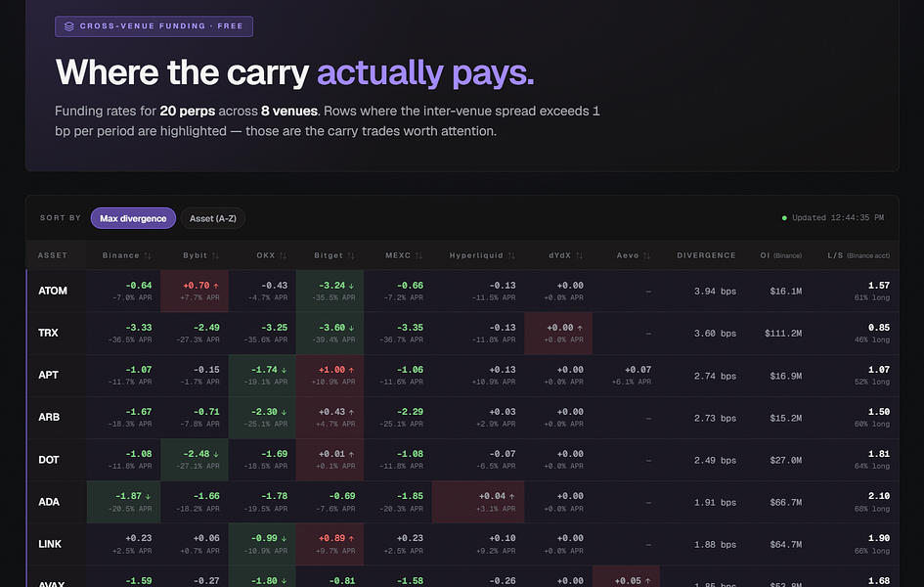Sort by MEXC column arrows icon
This screenshot has height=587, width=924.
tap(418, 255)
